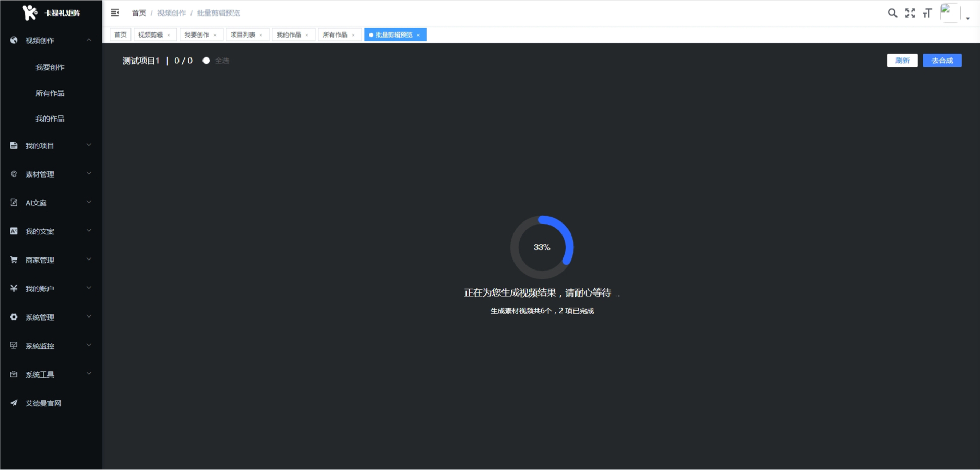Open the font size icon

click(927, 13)
